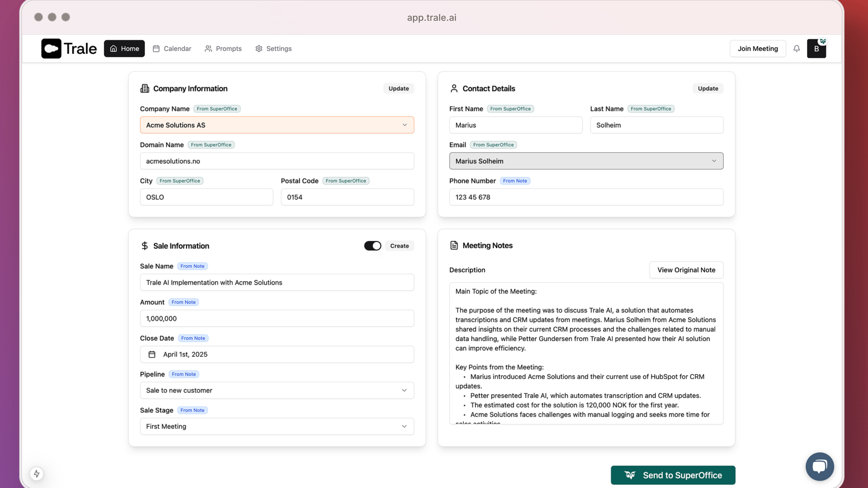
Task: Click the Amount input field
Action: 277,319
